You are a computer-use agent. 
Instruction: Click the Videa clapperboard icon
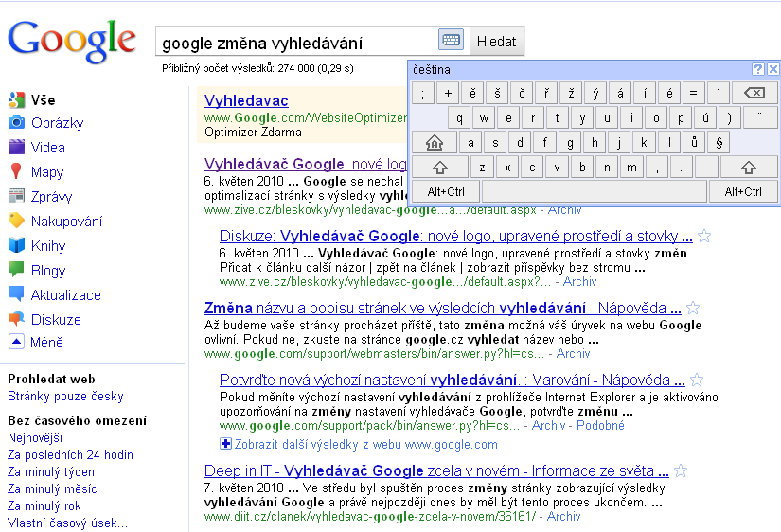[16, 147]
